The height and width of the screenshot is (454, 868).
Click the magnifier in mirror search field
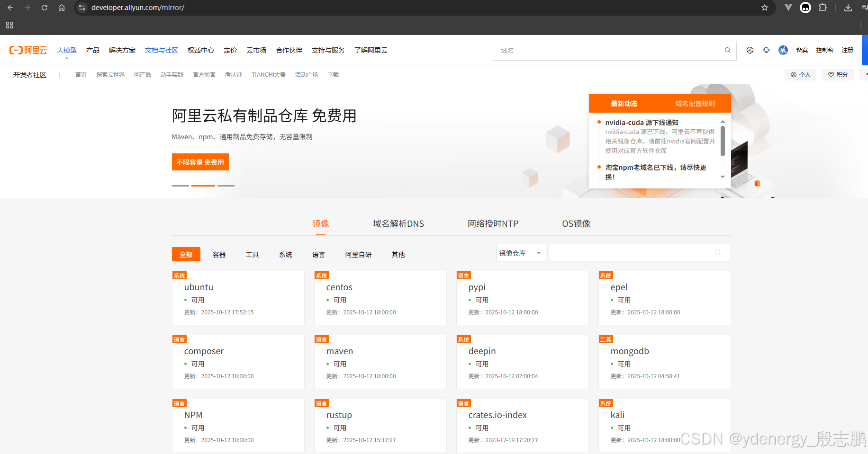pyautogui.click(x=718, y=253)
